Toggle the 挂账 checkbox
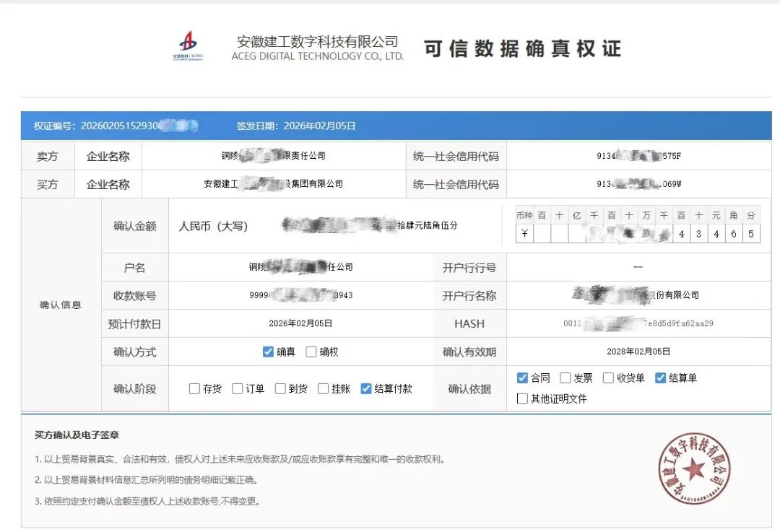Screen dimensions: 780x532 point(323,389)
